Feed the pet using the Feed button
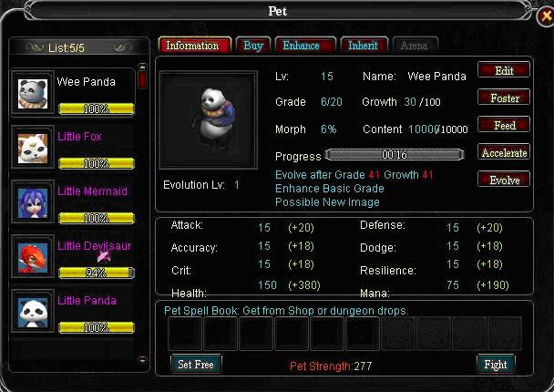Image resolution: width=554 pixels, height=392 pixels. pyautogui.click(x=504, y=125)
